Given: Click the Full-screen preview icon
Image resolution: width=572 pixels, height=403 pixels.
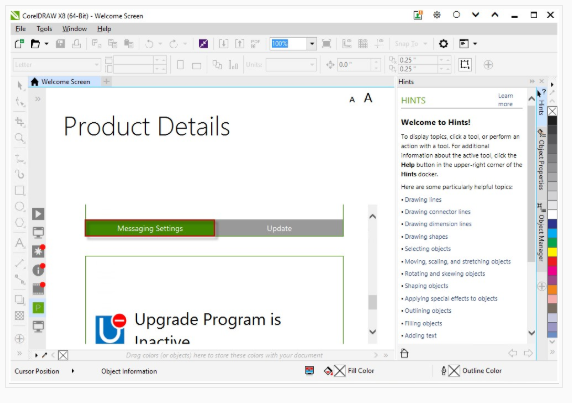Looking at the screenshot, I should pyautogui.click(x=326, y=44).
